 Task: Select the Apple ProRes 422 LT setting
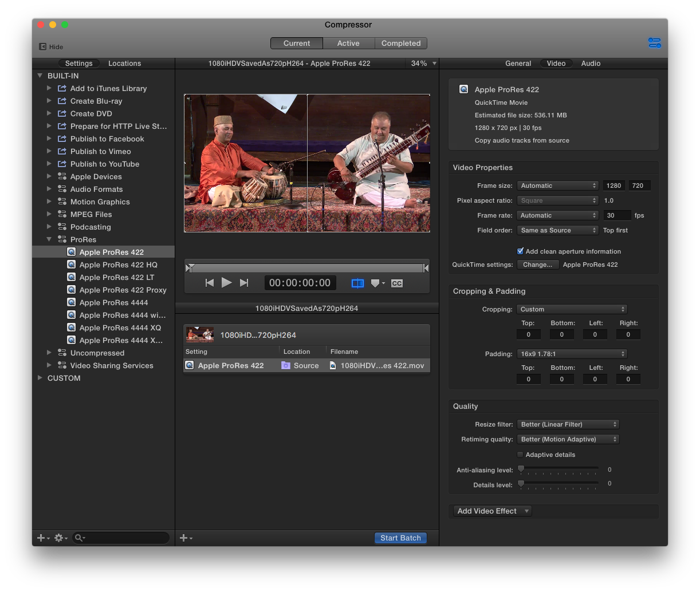(117, 277)
